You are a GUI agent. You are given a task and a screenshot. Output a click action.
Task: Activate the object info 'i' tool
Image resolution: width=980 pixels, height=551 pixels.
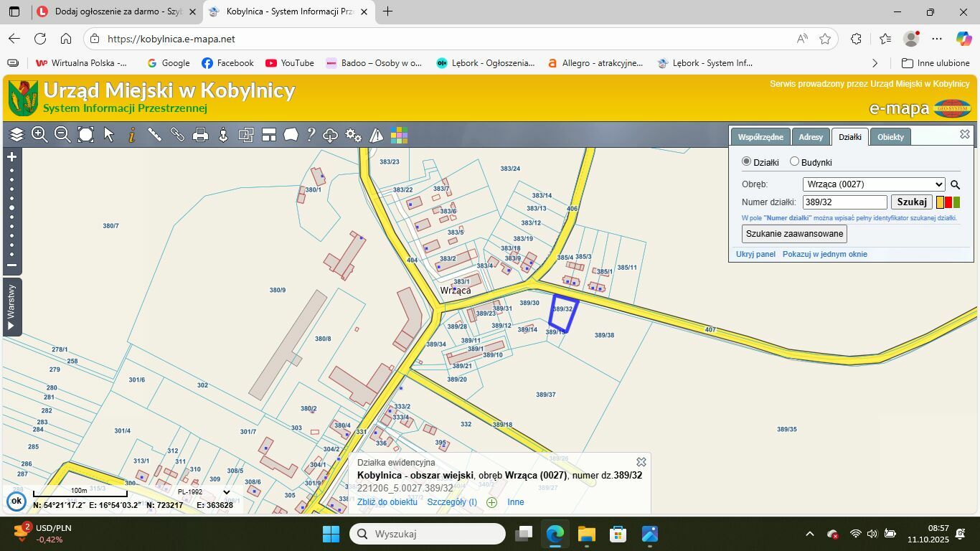(131, 135)
